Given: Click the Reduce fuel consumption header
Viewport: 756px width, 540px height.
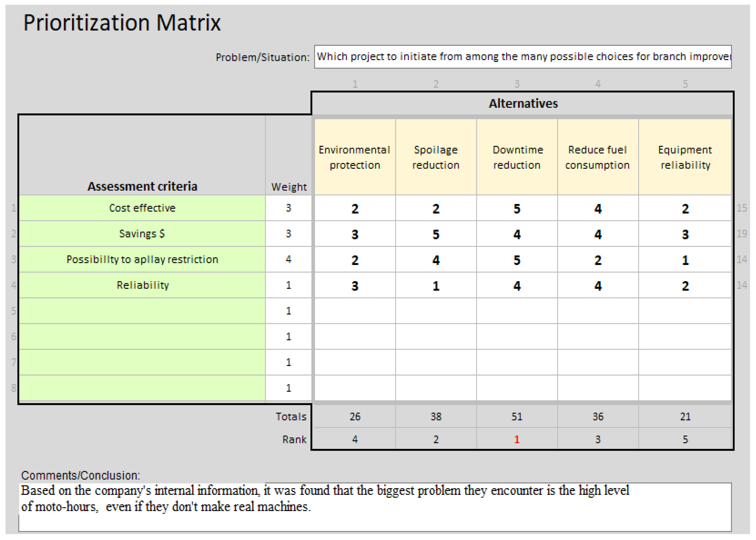Looking at the screenshot, I should [597, 157].
